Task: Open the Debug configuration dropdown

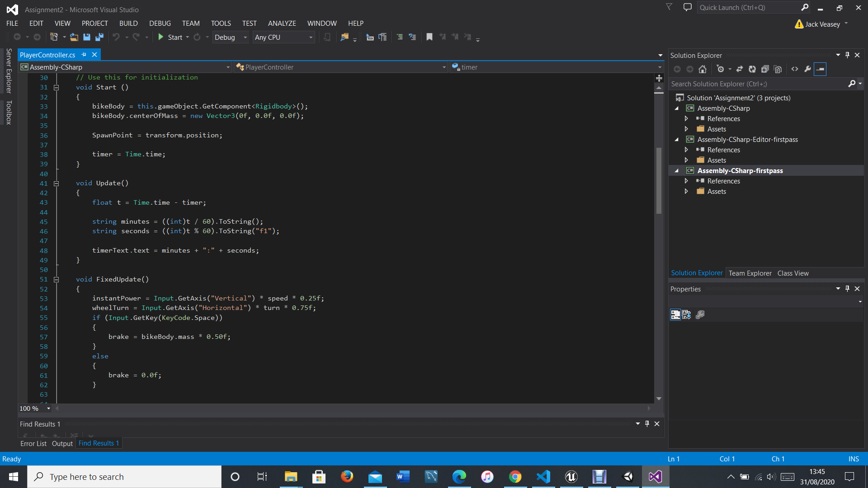Action: pos(231,37)
